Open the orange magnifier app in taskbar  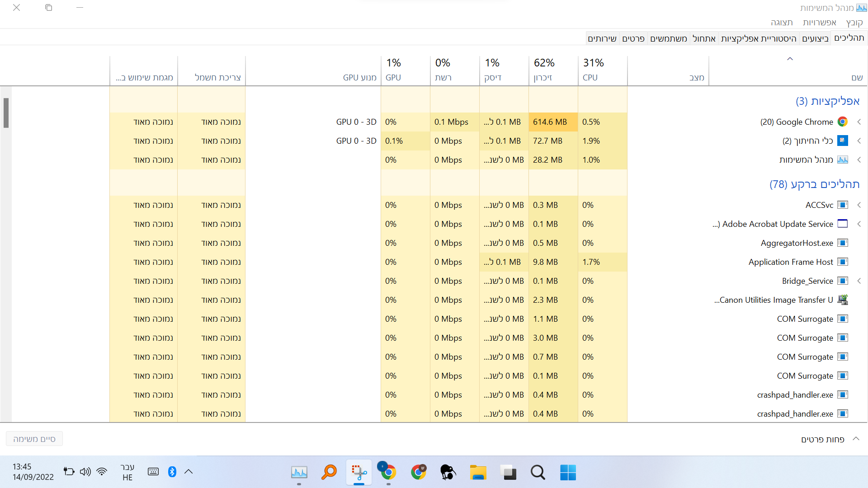pos(329,473)
